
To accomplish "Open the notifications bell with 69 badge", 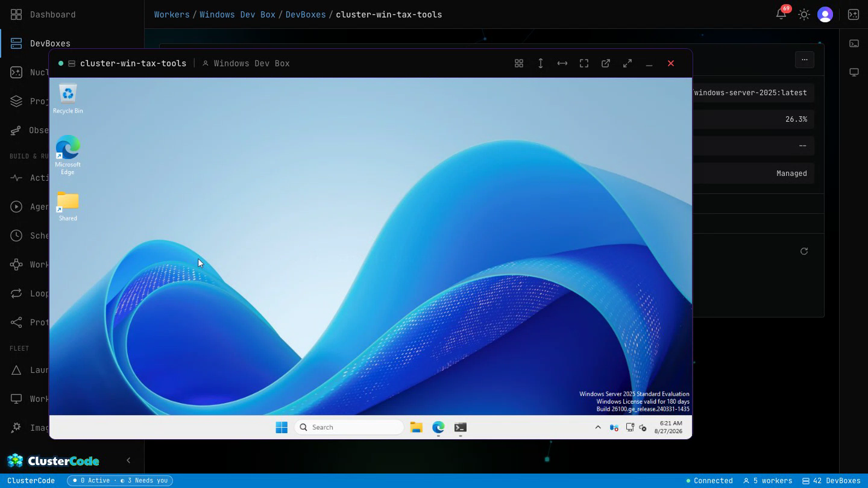I will pyautogui.click(x=781, y=14).
